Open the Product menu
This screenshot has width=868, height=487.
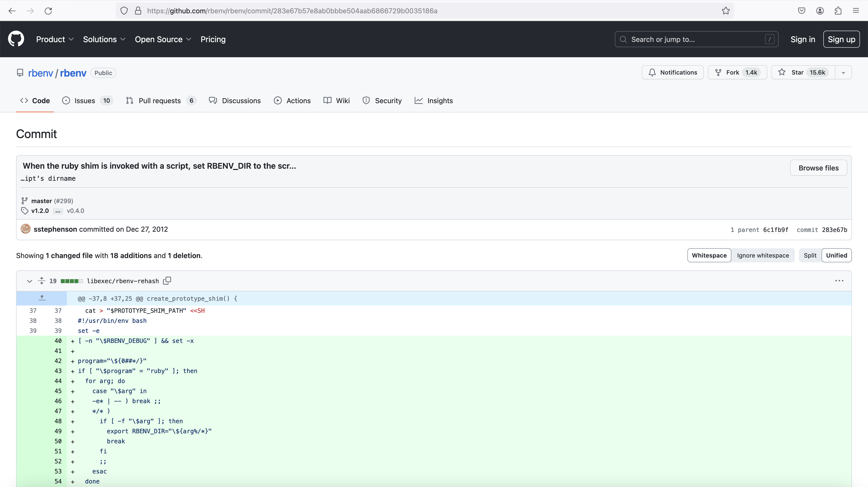(x=55, y=39)
